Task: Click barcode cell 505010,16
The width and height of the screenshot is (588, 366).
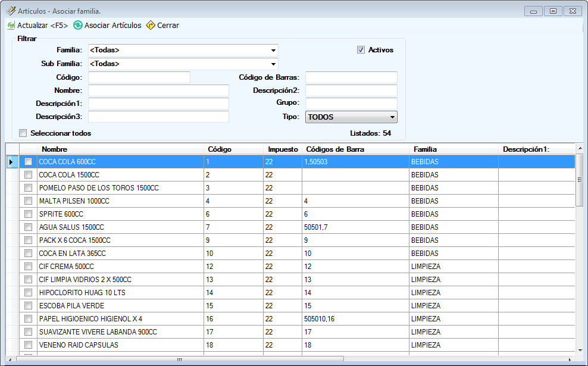Action: [355, 319]
